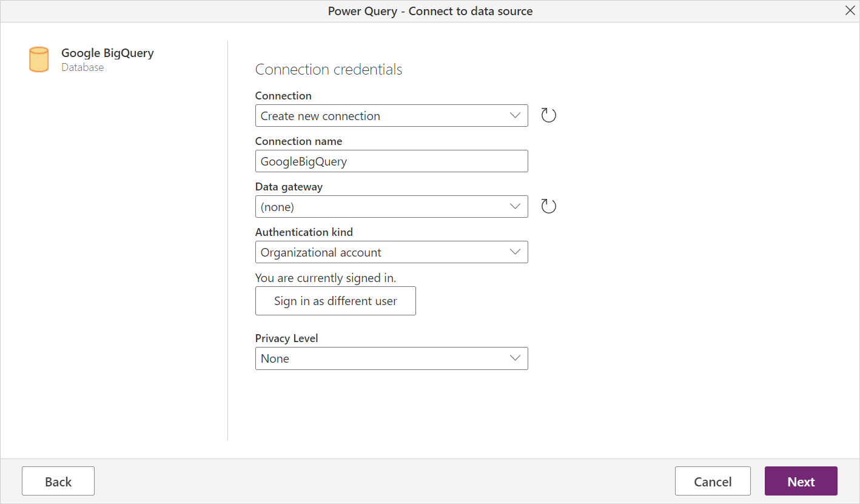Click Sign in as different user
Viewport: 860px width, 504px height.
335,301
